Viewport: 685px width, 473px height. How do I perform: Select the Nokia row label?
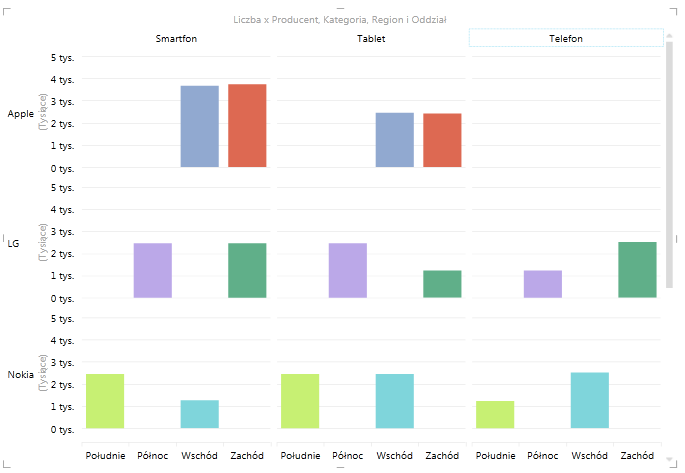pyautogui.click(x=20, y=374)
